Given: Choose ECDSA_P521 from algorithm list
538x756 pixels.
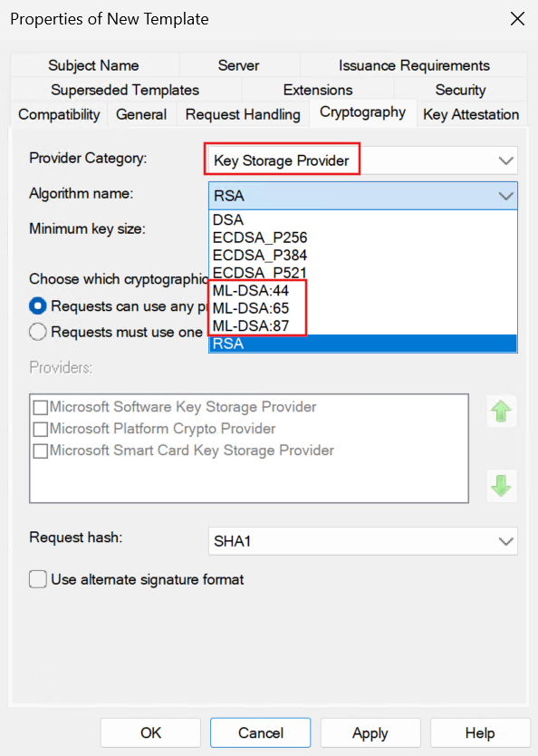Looking at the screenshot, I should [362, 273].
